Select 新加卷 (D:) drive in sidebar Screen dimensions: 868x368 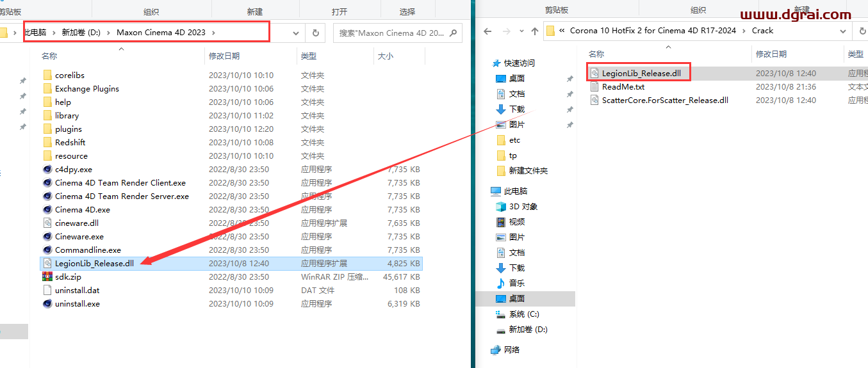528,330
